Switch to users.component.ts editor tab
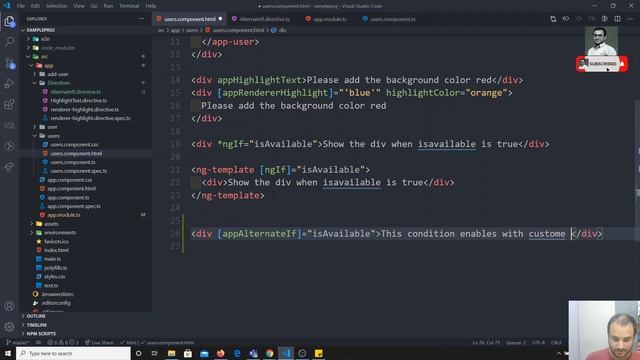Viewport: 640px width, 360px height. click(x=389, y=19)
